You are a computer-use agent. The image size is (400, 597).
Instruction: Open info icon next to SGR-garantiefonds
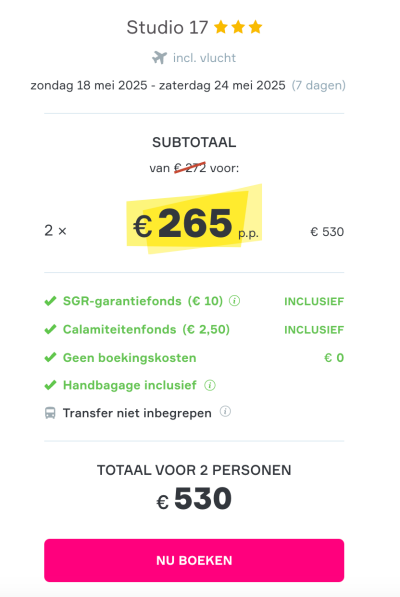click(x=234, y=301)
